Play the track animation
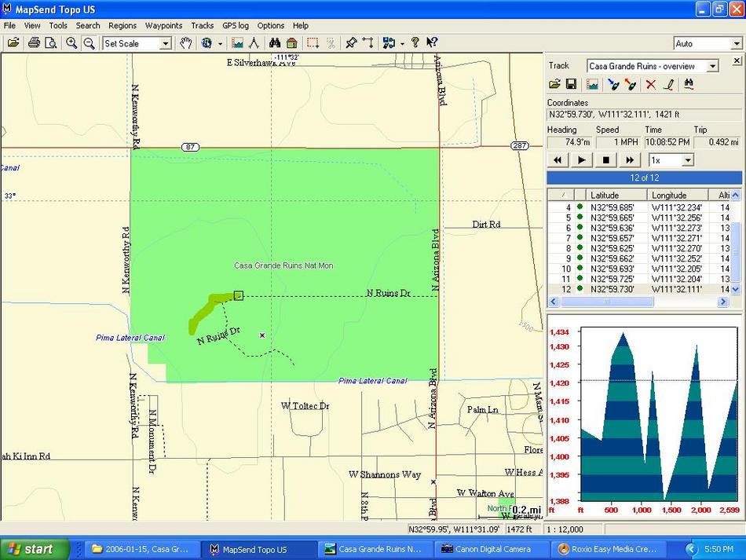Image resolution: width=746 pixels, height=560 pixels. 581,160
